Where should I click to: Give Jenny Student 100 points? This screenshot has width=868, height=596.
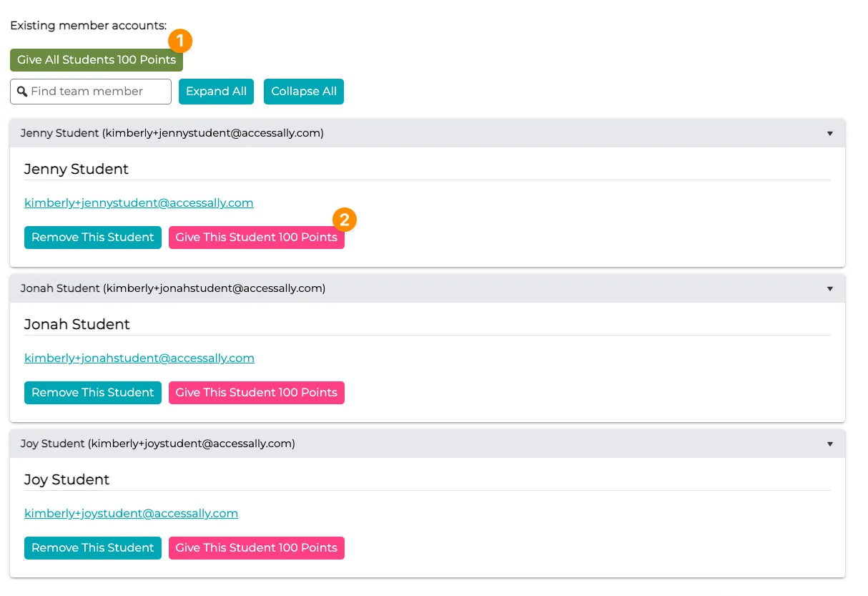256,238
